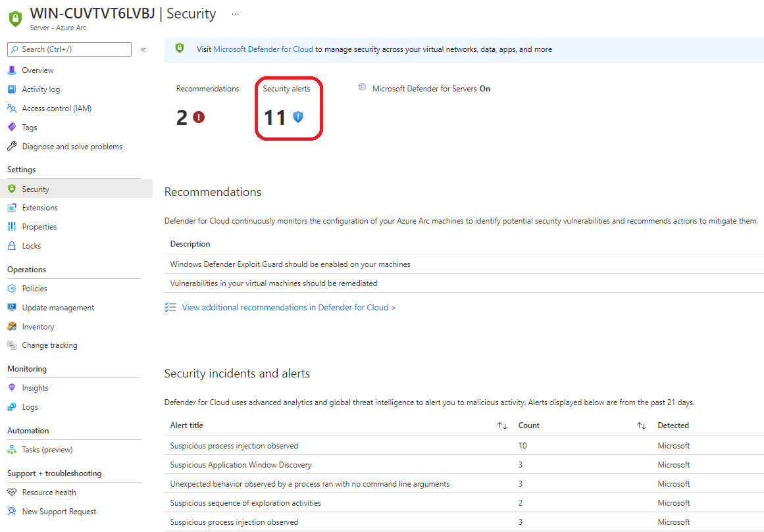Click the Locks padlock icon
This screenshot has height=532, width=764.
pos(12,246)
